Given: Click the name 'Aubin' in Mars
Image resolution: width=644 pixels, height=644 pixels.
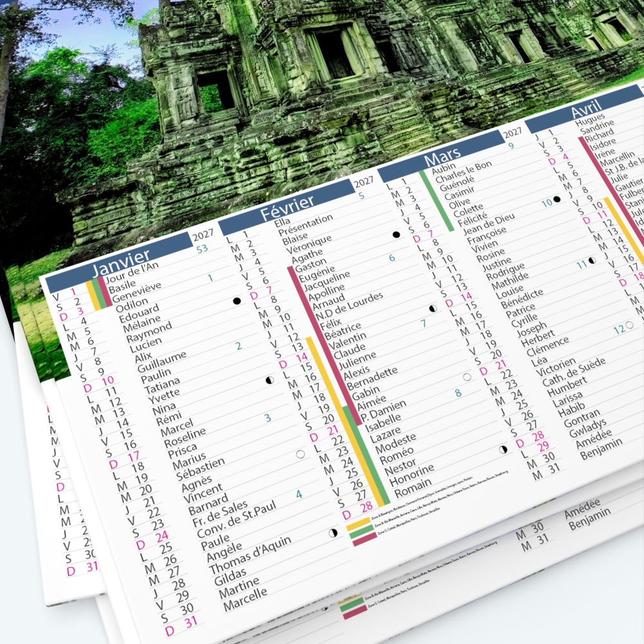Looking at the screenshot, I should 444,168.
